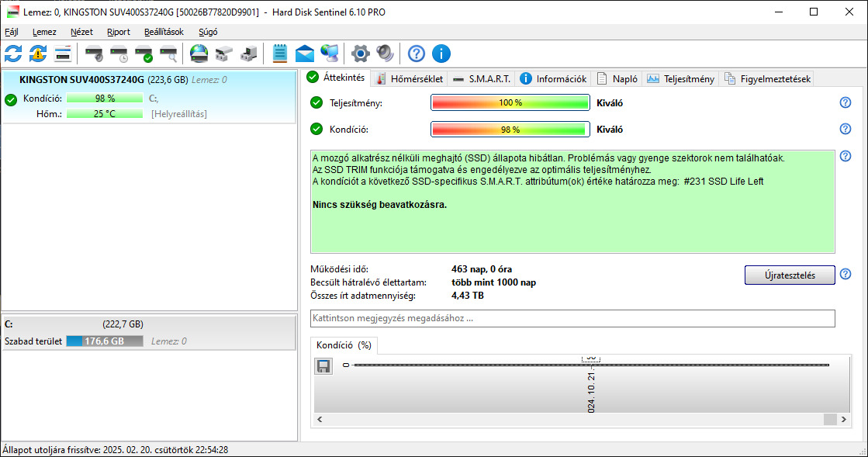Switch to the Információk tab
This screenshot has width=868, height=457.
pos(553,78)
